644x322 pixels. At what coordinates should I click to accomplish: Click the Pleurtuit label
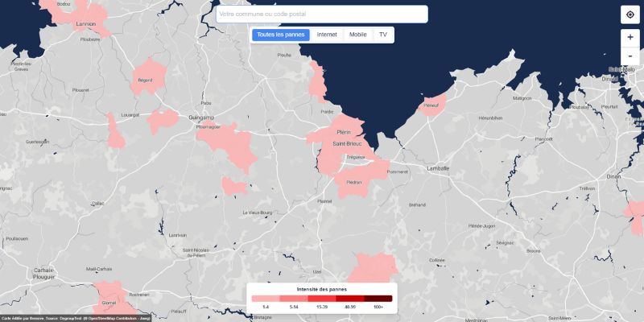coord(609,106)
